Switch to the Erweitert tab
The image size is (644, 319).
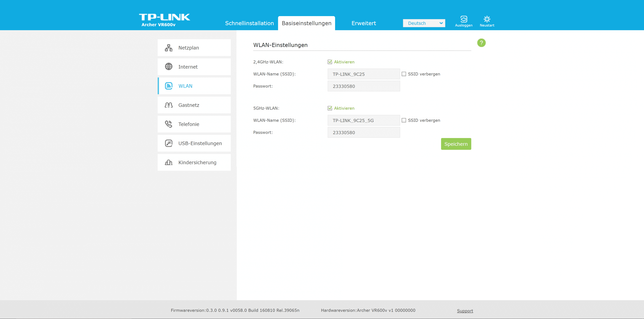[363, 23]
